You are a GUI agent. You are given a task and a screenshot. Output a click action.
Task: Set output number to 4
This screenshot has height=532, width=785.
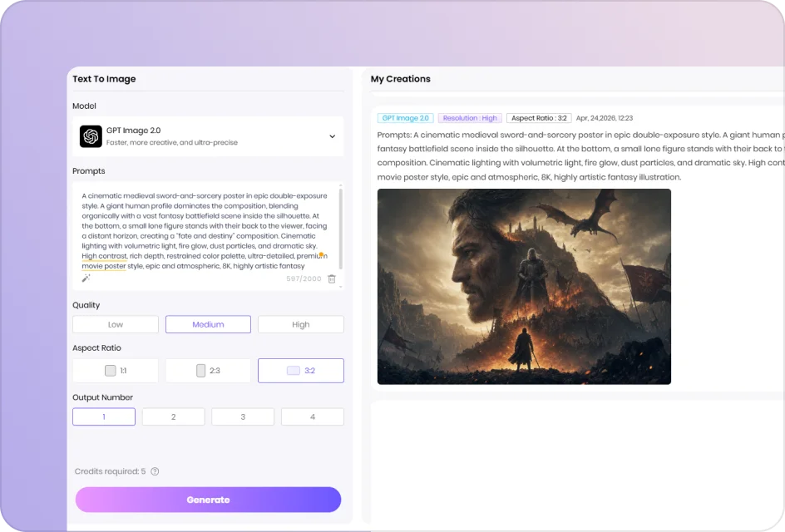[313, 417]
